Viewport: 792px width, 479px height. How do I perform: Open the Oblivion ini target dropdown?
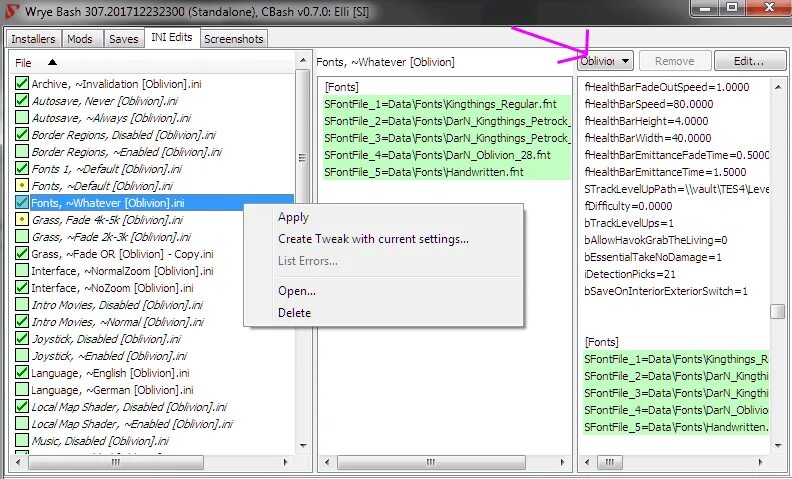[x=605, y=61]
